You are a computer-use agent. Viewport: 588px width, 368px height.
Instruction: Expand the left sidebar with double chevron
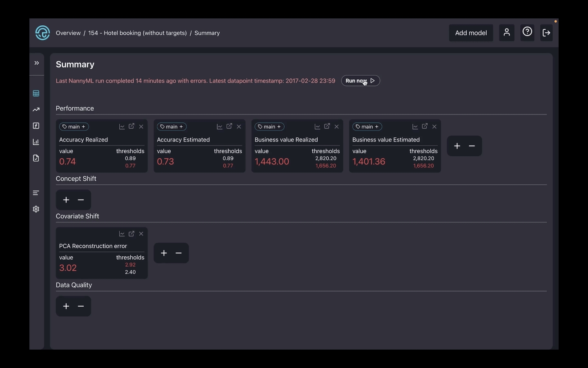(36, 63)
